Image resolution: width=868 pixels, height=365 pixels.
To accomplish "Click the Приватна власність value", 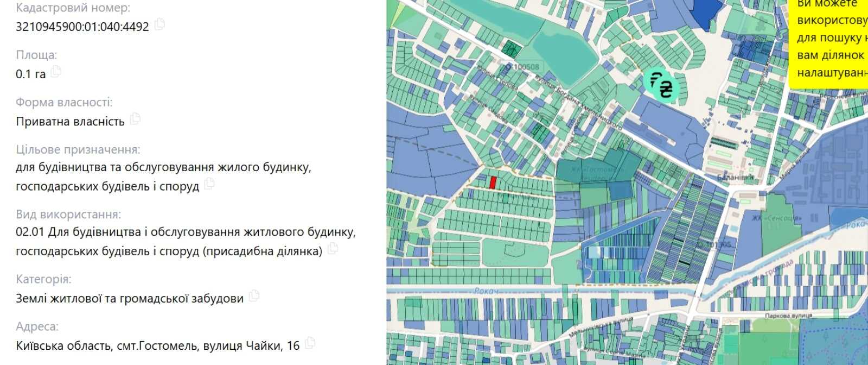I will click(x=71, y=121).
